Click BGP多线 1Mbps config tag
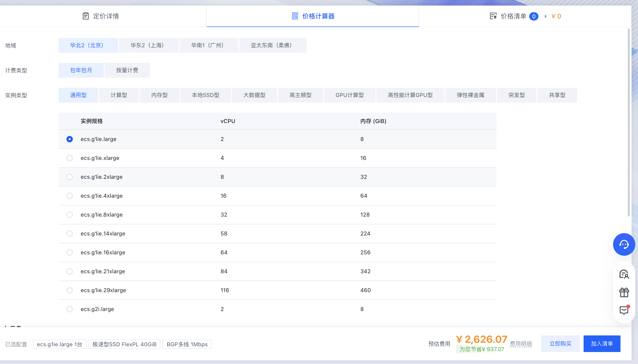638x364 pixels. 187,344
